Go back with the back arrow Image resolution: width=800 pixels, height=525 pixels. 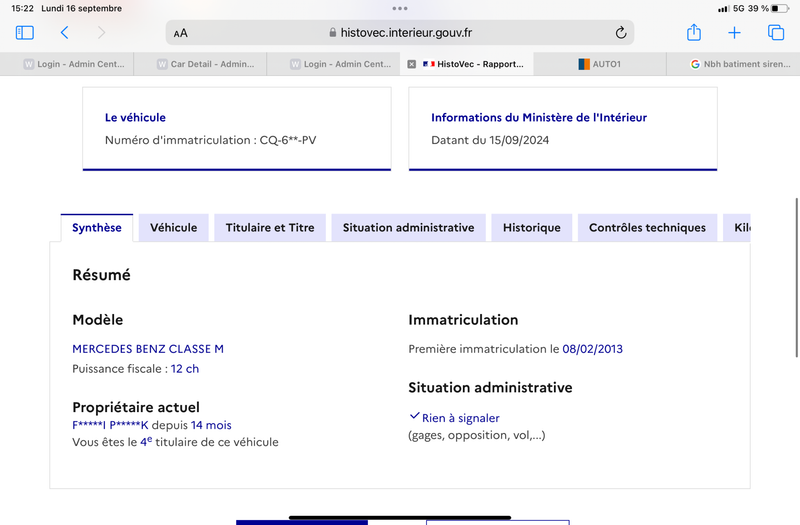(64, 33)
